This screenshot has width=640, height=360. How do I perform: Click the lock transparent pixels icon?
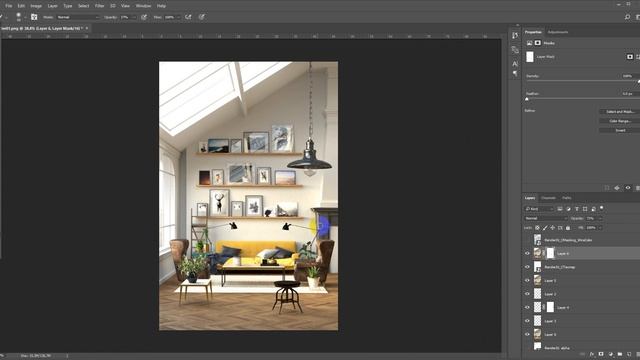tap(538, 228)
